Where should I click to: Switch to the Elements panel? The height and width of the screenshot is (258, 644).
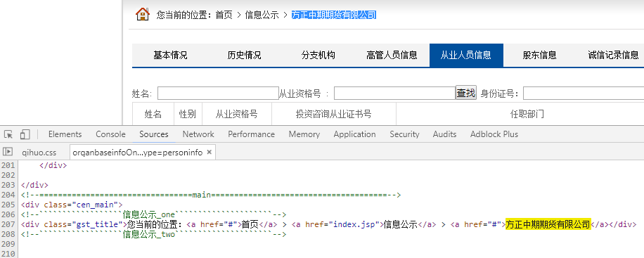pos(65,134)
